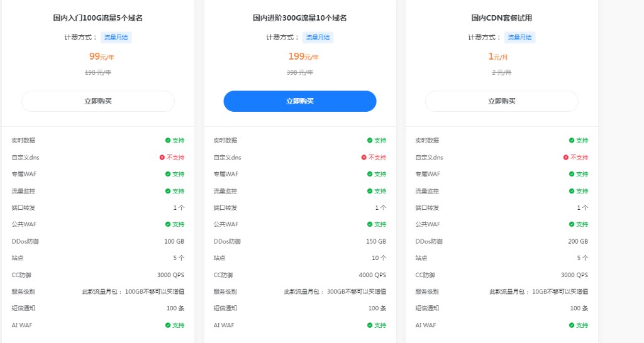This screenshot has height=343, width=644.
Task: Click 流量月结 tag in the 300G流量 plan
Action: [x=318, y=37]
